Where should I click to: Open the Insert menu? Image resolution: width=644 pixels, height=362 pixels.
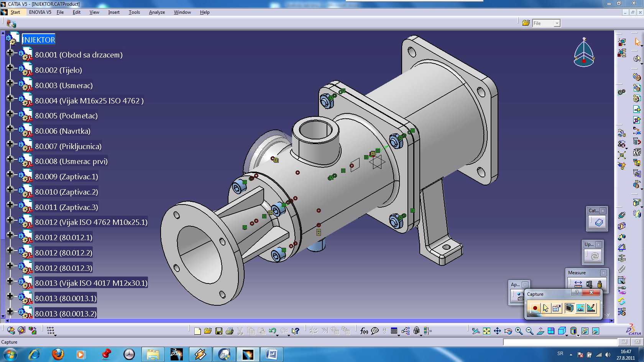114,12
